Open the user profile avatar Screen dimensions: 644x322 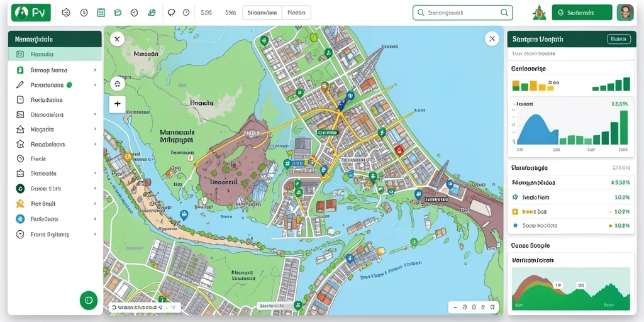625,13
